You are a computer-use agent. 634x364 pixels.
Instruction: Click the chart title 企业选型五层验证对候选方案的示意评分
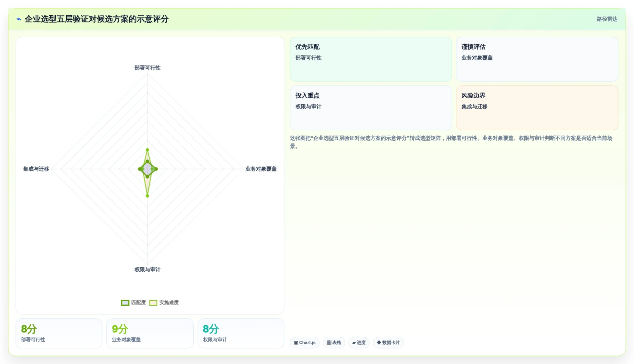(96, 19)
